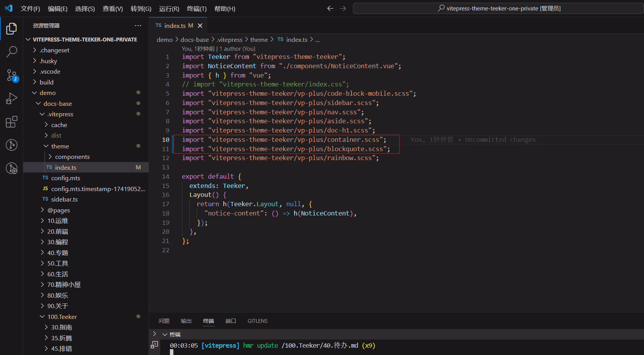Click the GitLens author codelens above line 1
Viewport: 644px width, 355px height.
click(x=219, y=49)
